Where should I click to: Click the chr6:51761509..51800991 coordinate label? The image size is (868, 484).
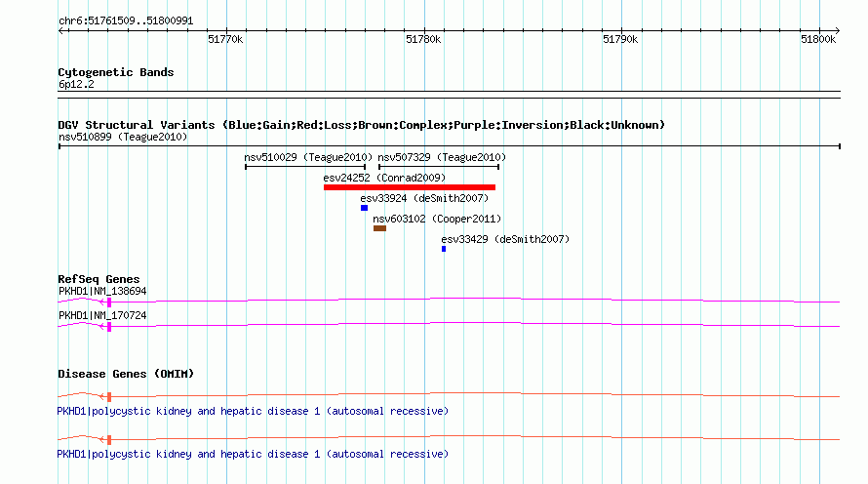pyautogui.click(x=126, y=20)
